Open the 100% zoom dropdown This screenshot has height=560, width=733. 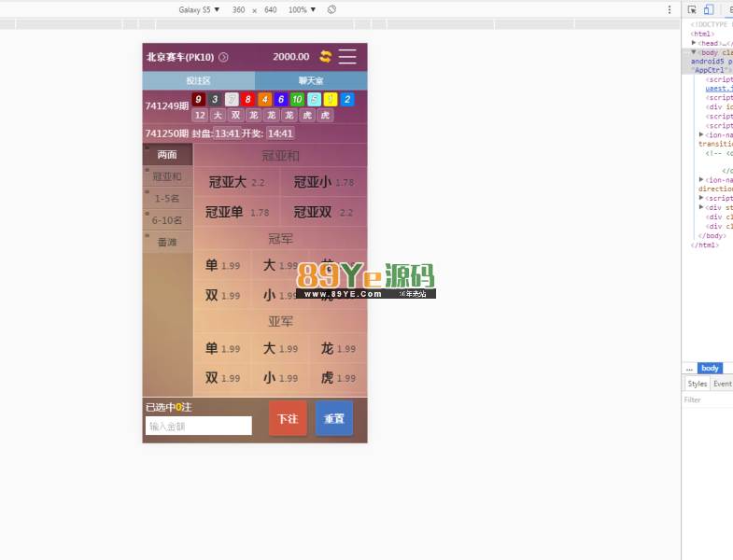tap(302, 9)
